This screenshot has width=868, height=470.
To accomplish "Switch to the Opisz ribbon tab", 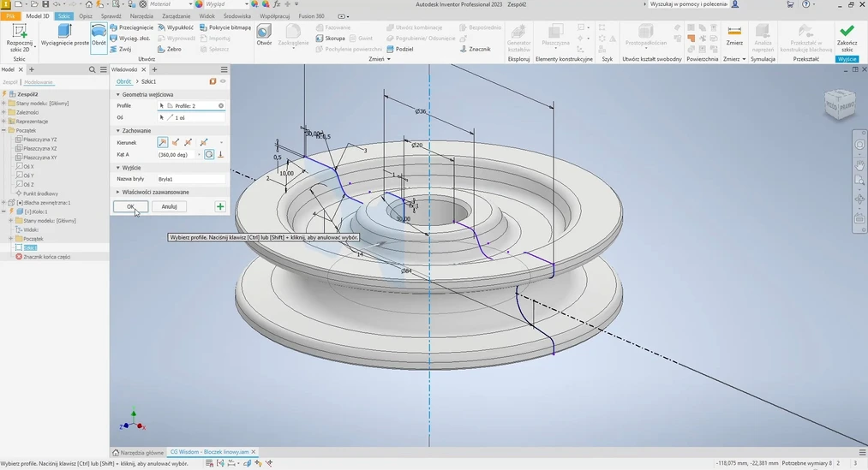I will 85,16.
